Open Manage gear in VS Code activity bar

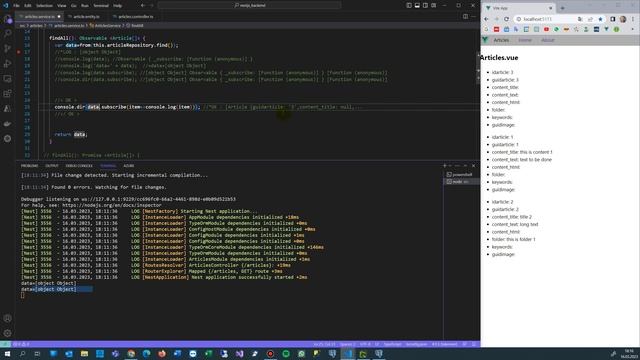click(7, 333)
